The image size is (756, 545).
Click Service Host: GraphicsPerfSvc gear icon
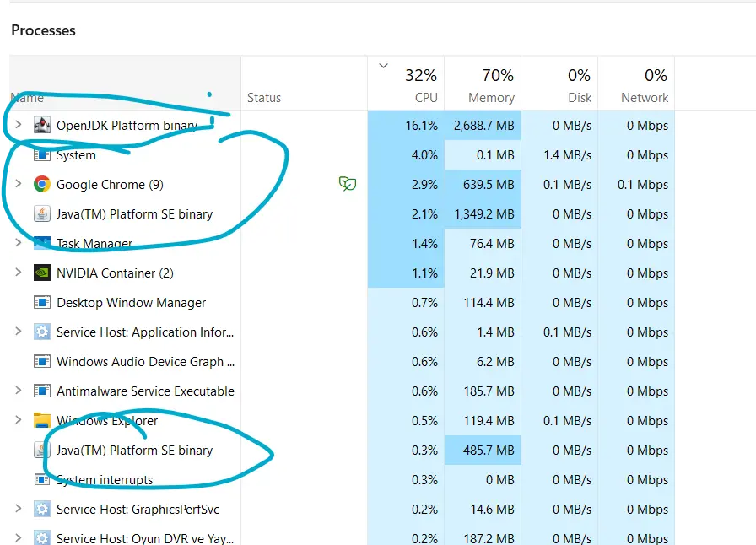point(42,509)
